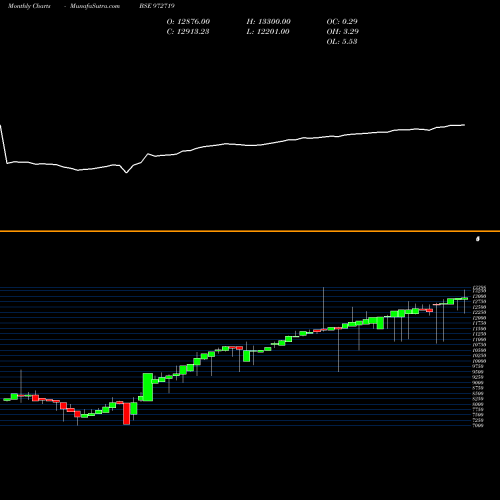Click the 7000 price axis label
This screenshot has height=500, width=500.
pos(478,426)
